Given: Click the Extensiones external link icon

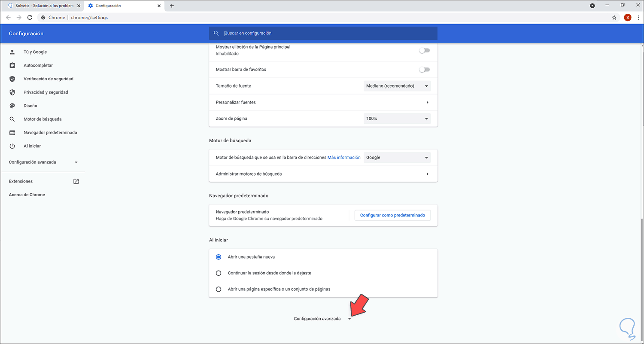Looking at the screenshot, I should pyautogui.click(x=76, y=181).
